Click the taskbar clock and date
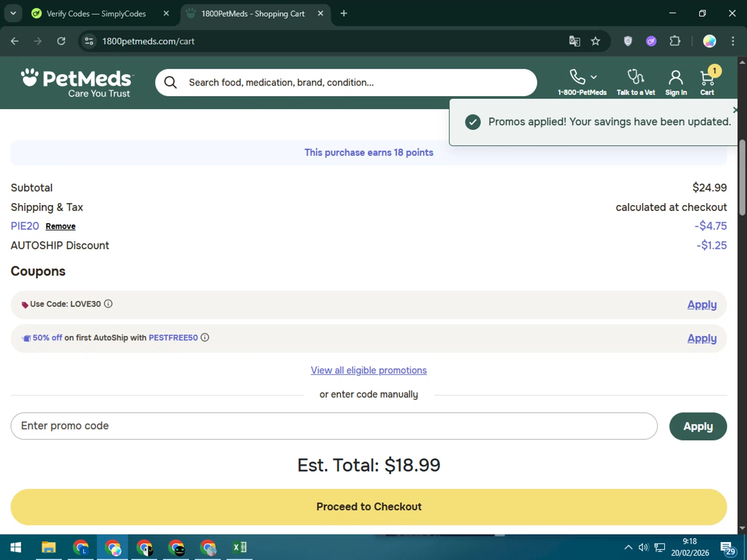747x560 pixels. [x=690, y=548]
